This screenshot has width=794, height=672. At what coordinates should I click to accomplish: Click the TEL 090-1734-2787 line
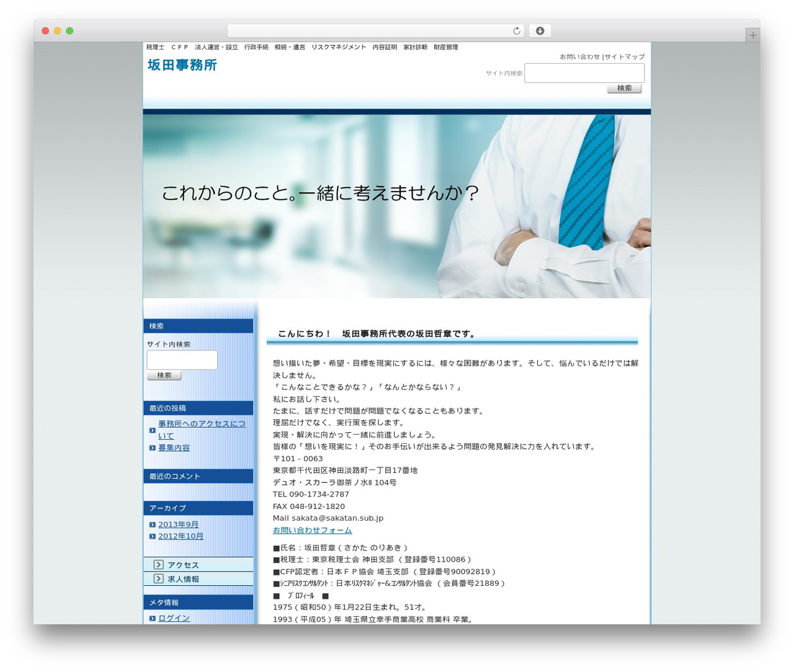coord(311,494)
